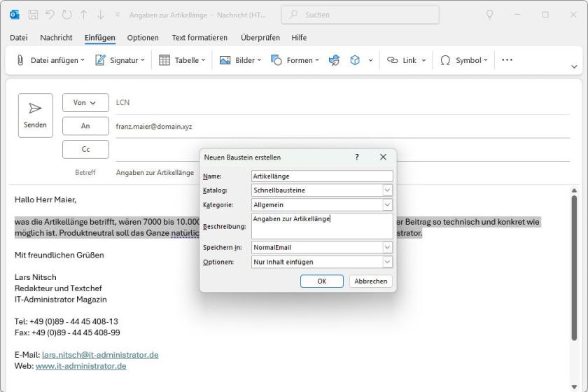Image resolution: width=588 pixels, height=392 pixels.
Task: Click the Tabelle grid icon
Action: coord(164,60)
